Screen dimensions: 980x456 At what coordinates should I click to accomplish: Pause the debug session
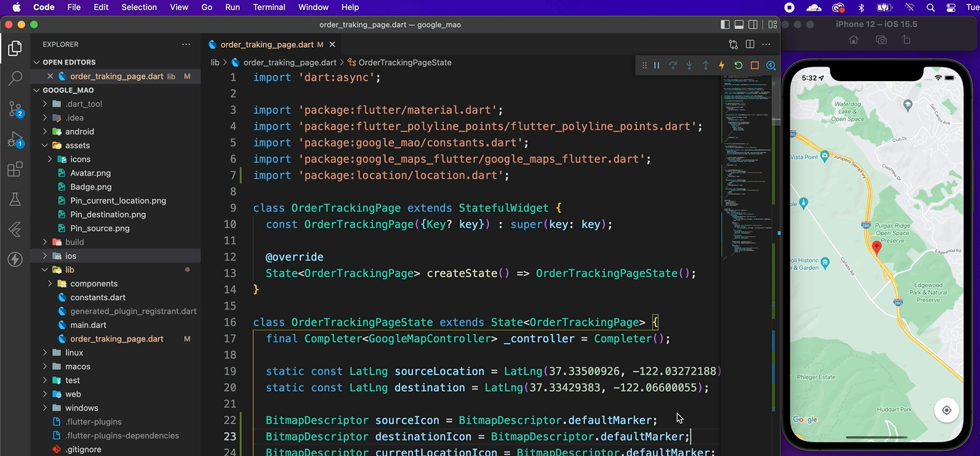(657, 65)
